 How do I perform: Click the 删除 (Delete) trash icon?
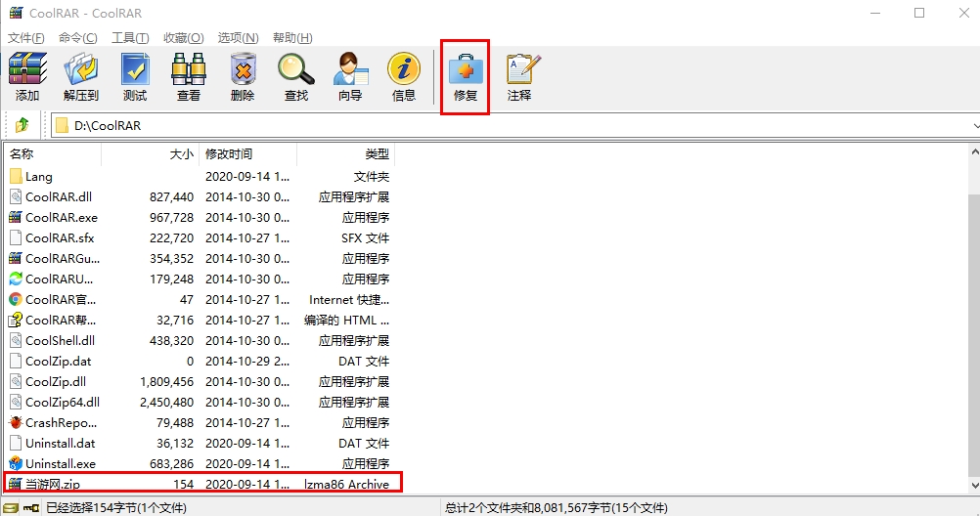click(x=243, y=68)
